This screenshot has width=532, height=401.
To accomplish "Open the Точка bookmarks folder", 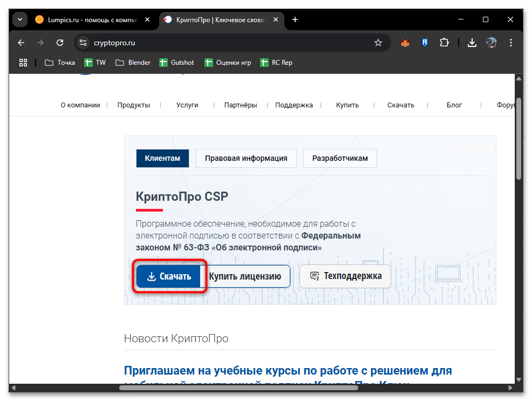I will pos(60,63).
